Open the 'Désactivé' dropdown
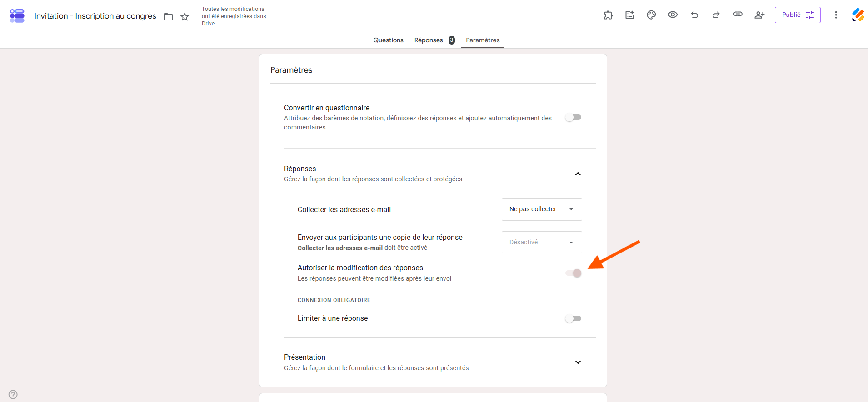Screen dimensions: 868x402 [x=542, y=242]
